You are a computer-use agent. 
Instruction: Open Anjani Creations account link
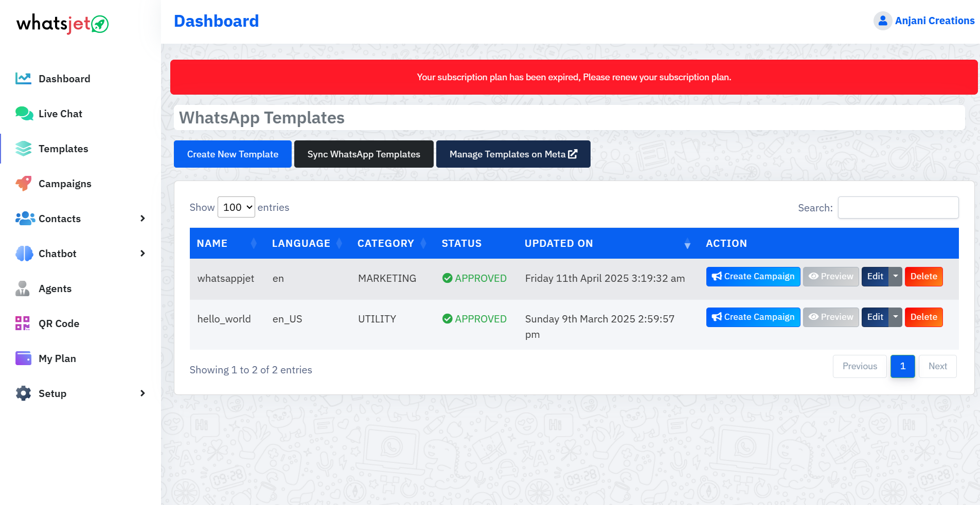click(935, 21)
